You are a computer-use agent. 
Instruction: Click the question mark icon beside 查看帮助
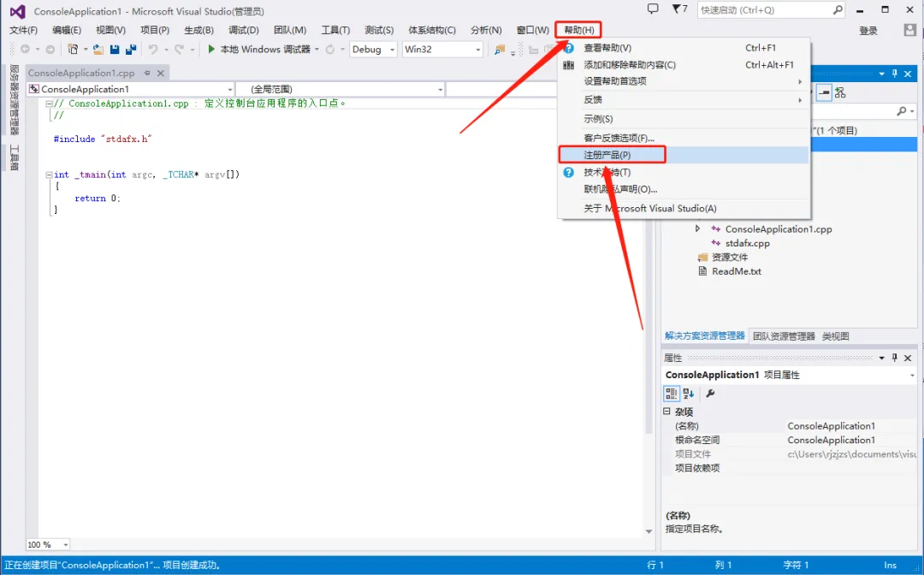(569, 48)
